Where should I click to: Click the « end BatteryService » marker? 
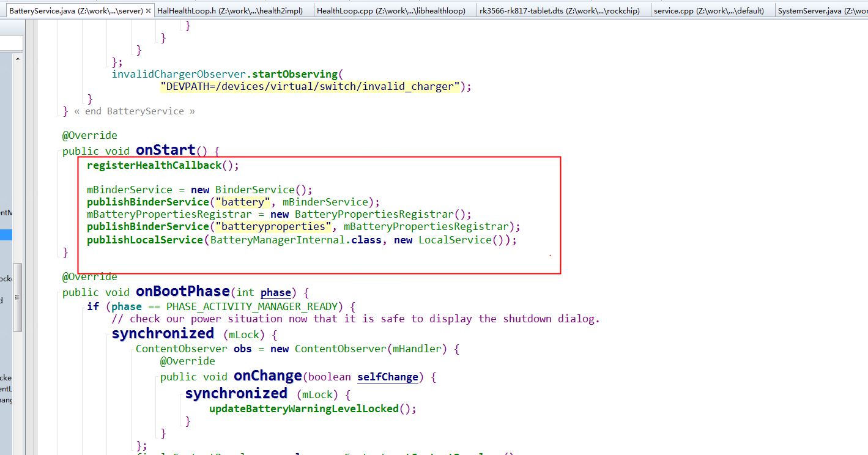(x=134, y=111)
